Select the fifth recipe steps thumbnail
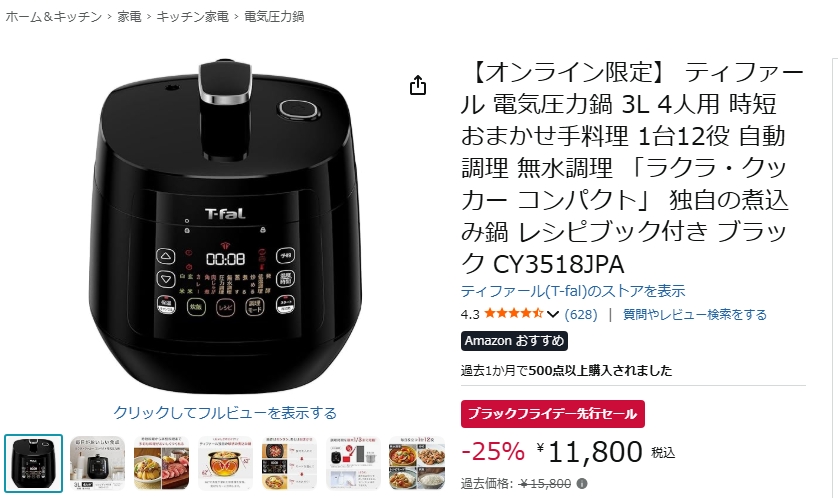This screenshot has height=498, width=838. click(289, 463)
